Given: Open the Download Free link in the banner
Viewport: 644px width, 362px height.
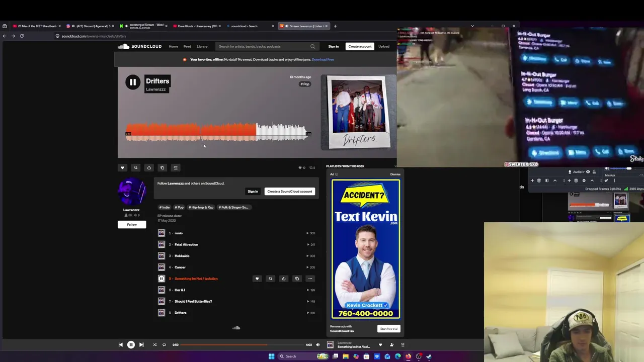Looking at the screenshot, I should [323, 59].
